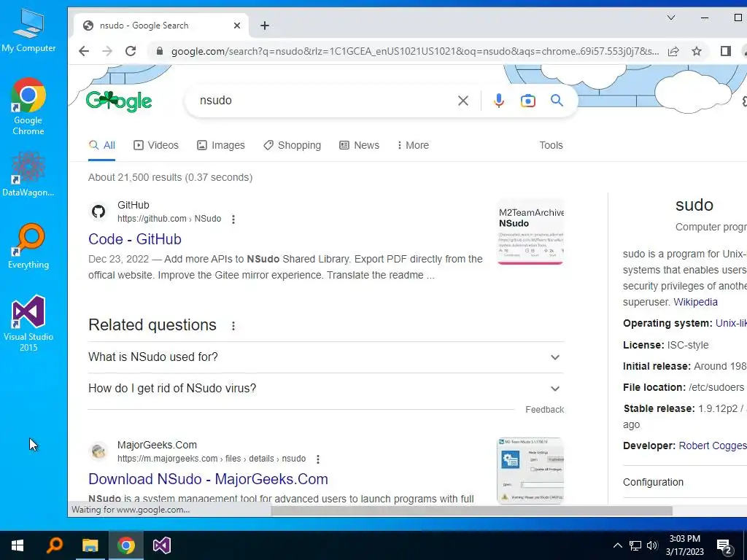Open search Tools button
This screenshot has width=747, height=560.
[551, 145]
